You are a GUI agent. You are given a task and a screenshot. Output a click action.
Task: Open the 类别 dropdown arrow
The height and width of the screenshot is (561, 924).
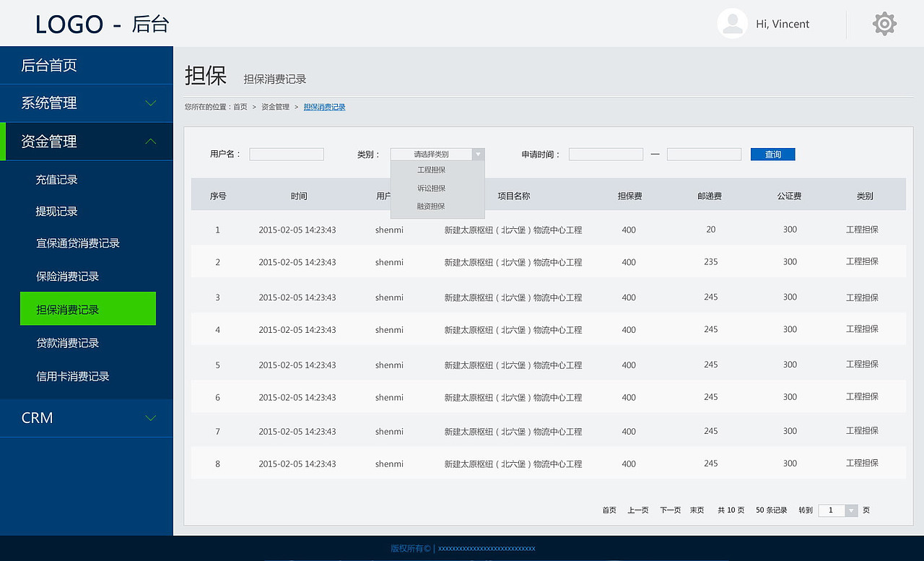coord(478,155)
